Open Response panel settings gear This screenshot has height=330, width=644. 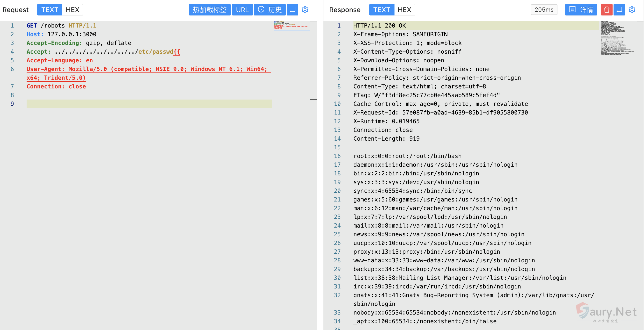632,10
